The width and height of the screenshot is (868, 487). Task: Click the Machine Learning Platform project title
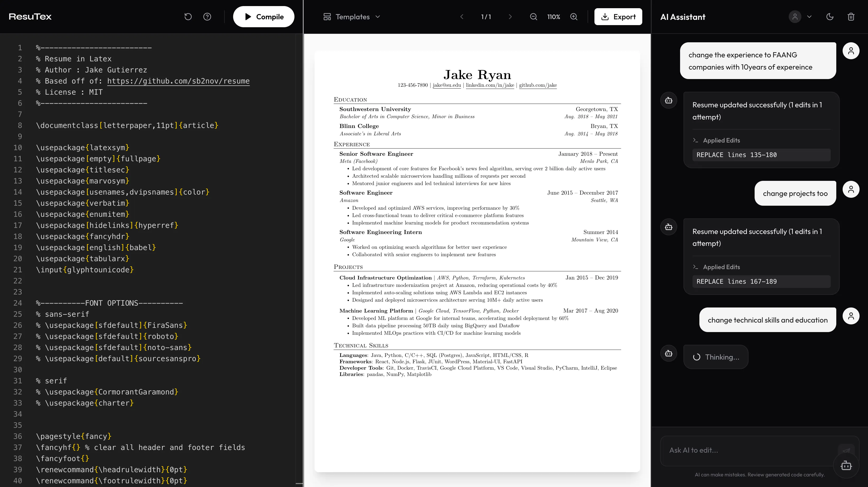(376, 311)
